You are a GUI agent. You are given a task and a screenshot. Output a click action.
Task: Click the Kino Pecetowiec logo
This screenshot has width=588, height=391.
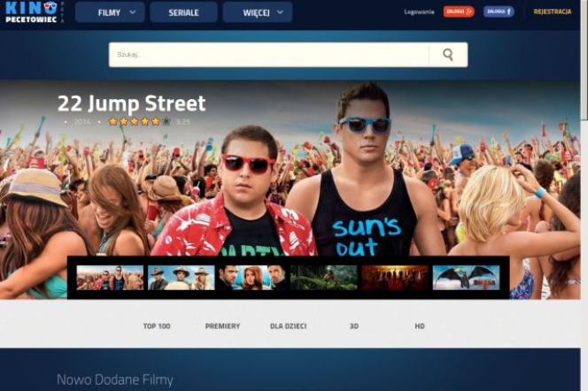[32, 12]
